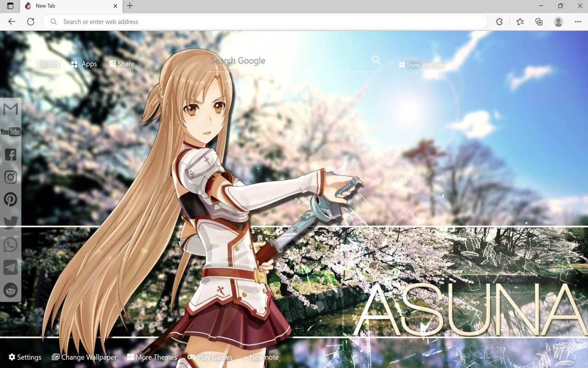588x368 pixels.
Task: Add a new browser tab
Action: tap(130, 6)
